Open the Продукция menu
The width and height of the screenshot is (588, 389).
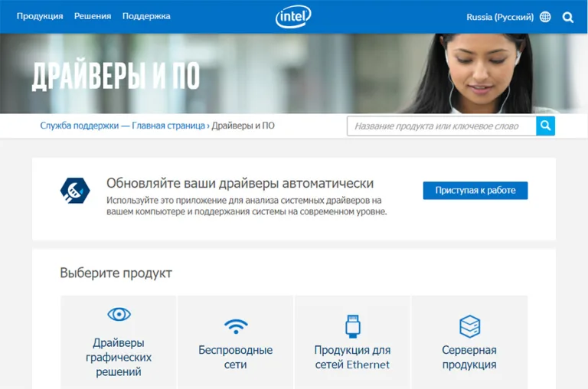point(40,16)
